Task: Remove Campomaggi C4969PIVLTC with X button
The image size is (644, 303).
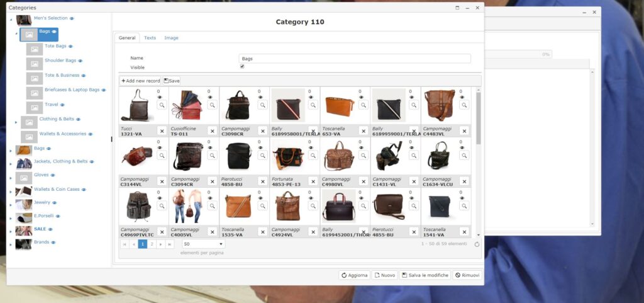Action: (162, 232)
